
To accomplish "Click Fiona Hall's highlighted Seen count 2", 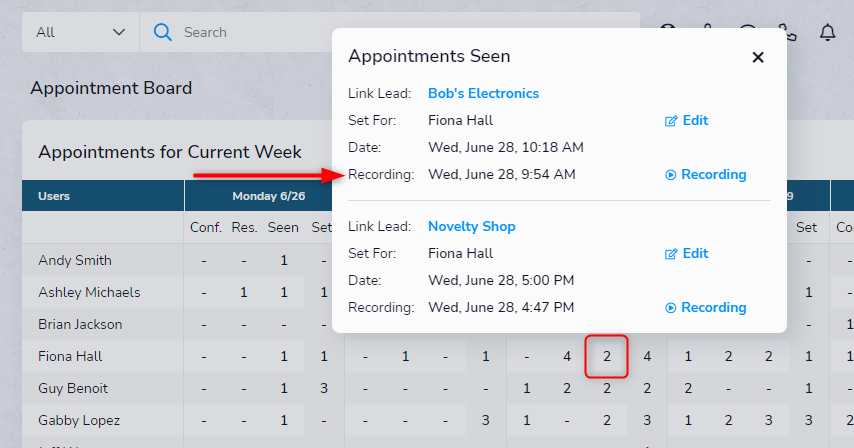I will 607,357.
